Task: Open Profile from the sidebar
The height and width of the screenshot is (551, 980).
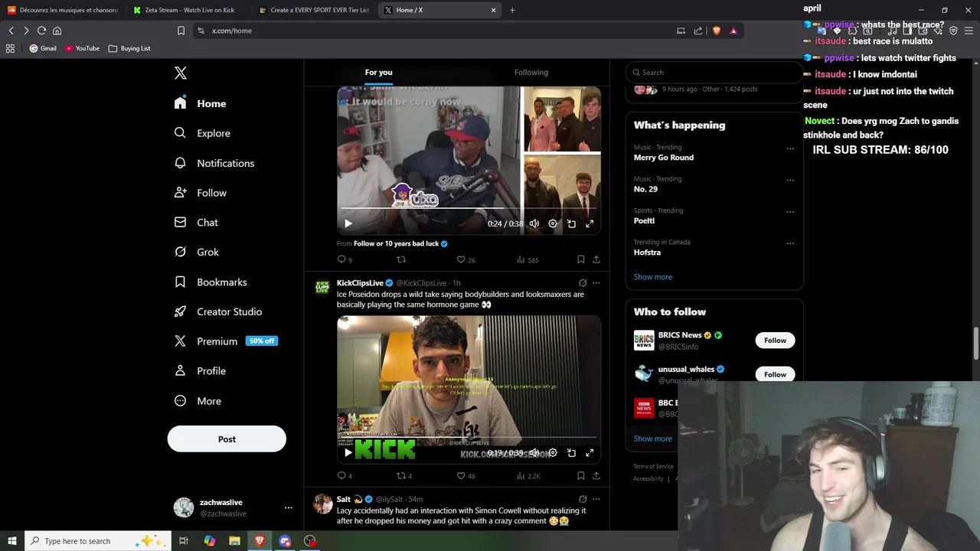Action: click(x=200, y=371)
